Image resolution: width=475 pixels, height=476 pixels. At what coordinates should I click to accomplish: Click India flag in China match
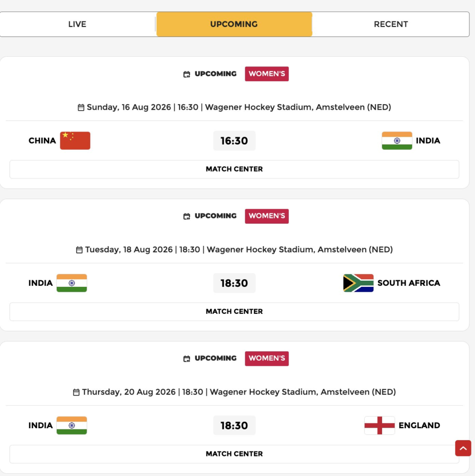[397, 140]
